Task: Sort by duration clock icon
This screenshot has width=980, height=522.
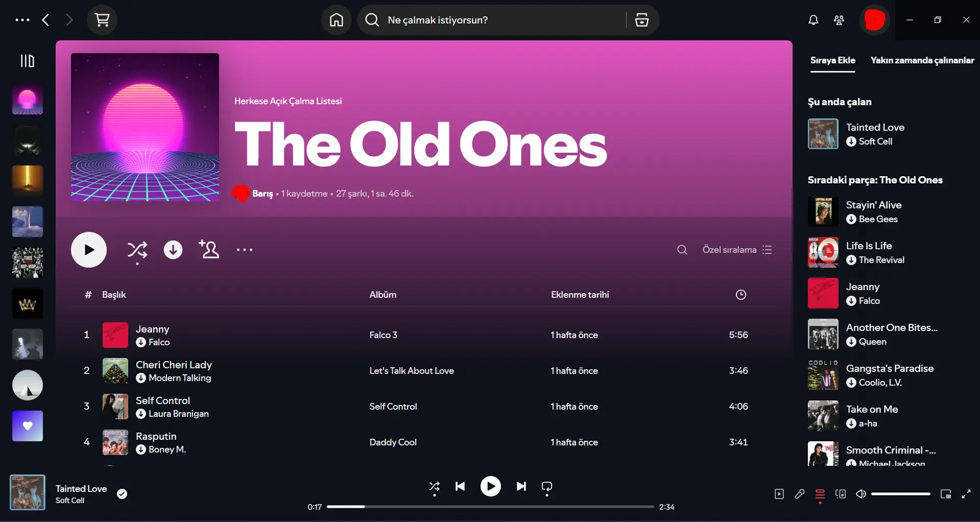Action: coord(740,295)
